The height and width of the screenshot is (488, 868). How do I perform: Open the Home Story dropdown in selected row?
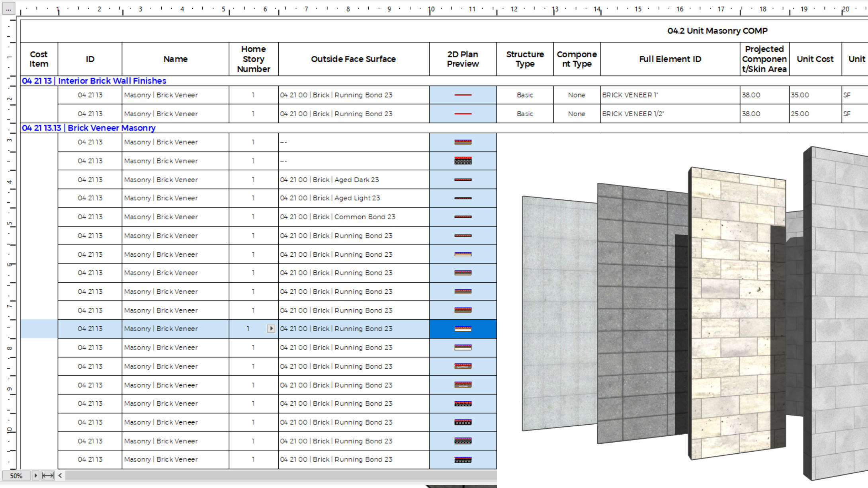pos(271,329)
